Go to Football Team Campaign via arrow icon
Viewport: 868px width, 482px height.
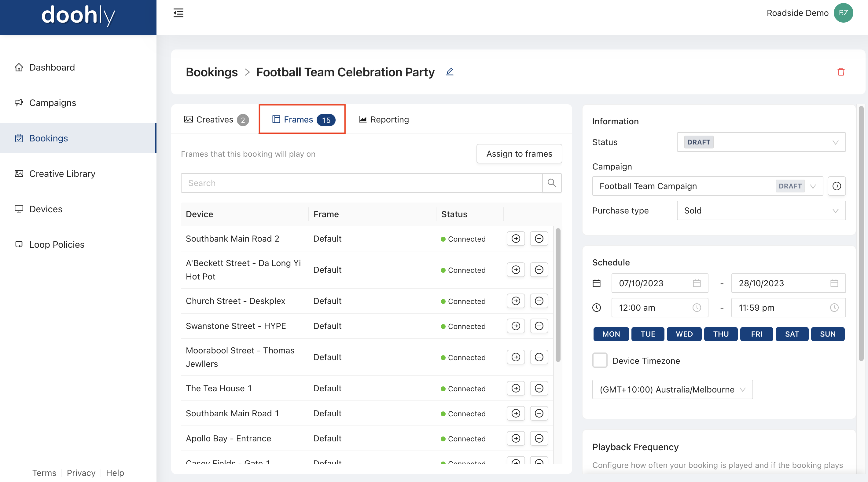[x=836, y=186]
